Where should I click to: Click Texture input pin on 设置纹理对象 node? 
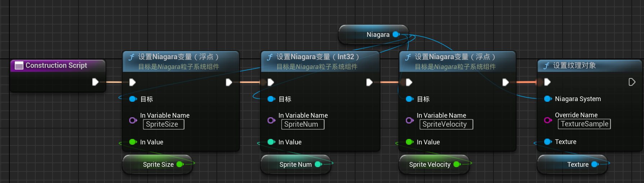click(548, 141)
